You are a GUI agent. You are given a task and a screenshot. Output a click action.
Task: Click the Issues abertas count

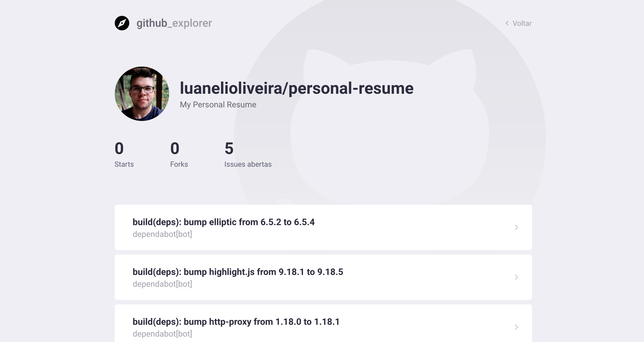[229, 148]
